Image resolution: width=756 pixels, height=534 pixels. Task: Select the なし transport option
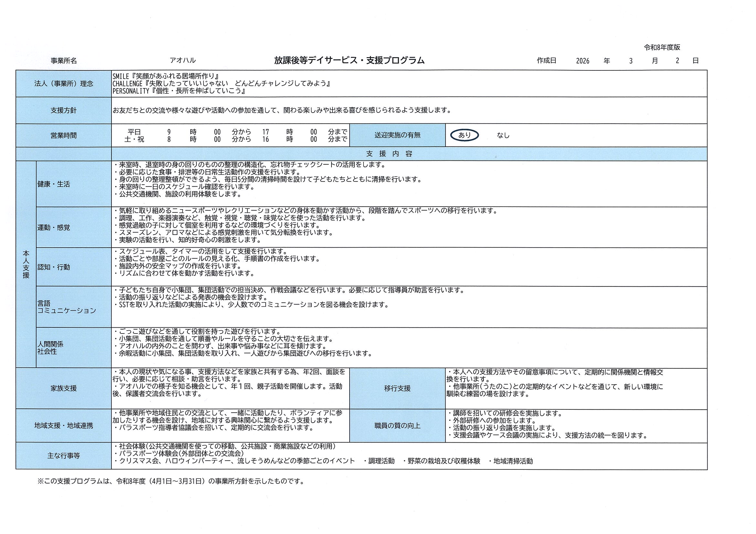pyautogui.click(x=503, y=135)
